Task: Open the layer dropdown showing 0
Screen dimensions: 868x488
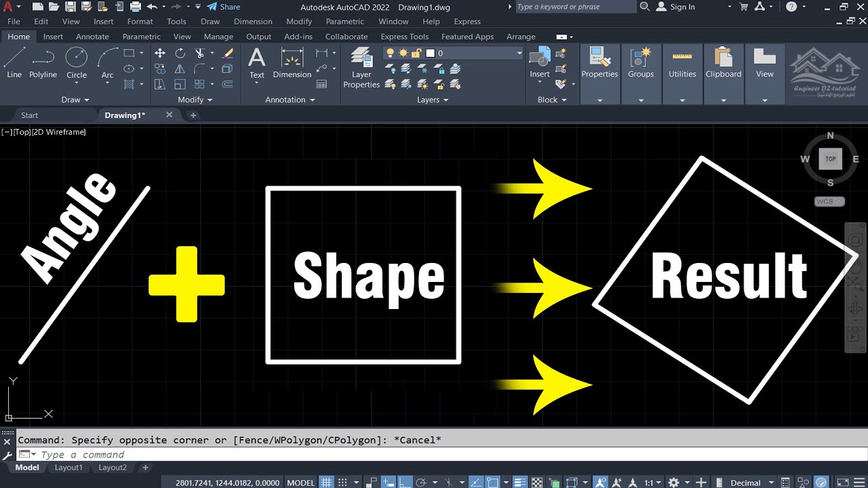Action: pyautogui.click(x=519, y=53)
